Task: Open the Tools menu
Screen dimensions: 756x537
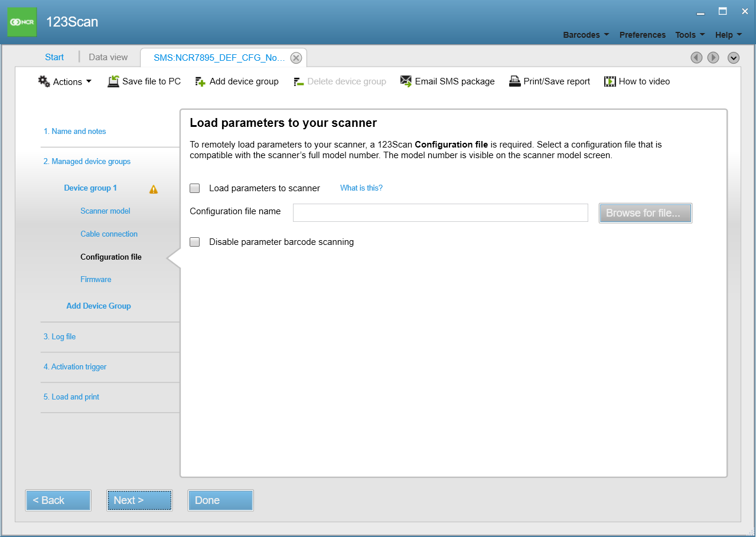Action: click(x=690, y=35)
